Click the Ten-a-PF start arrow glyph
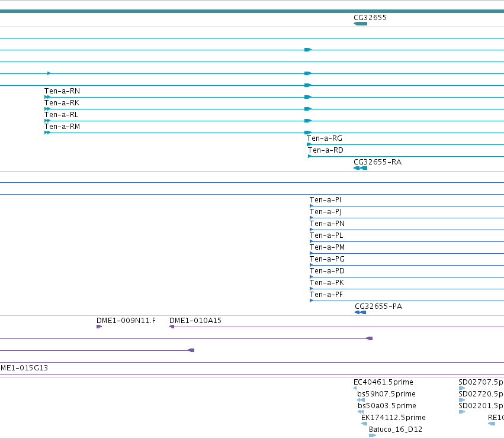The width and height of the screenshot is (504, 439). (x=311, y=301)
